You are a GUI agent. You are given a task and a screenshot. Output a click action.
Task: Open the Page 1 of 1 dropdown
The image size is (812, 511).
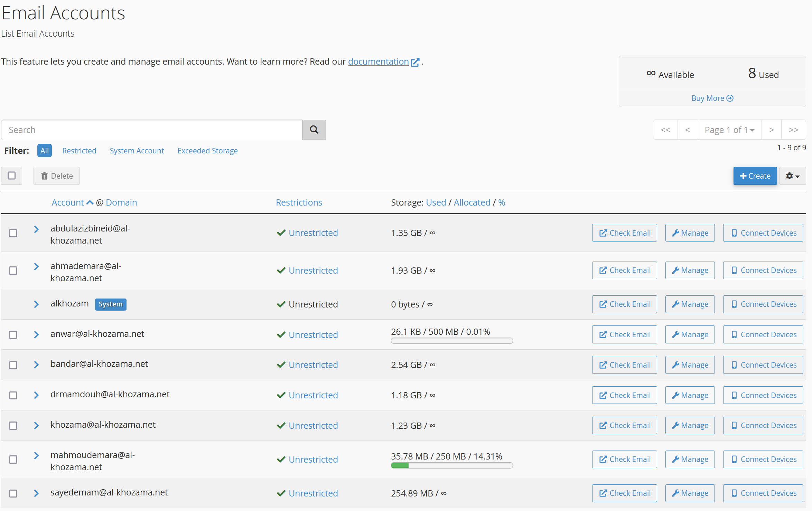729,130
